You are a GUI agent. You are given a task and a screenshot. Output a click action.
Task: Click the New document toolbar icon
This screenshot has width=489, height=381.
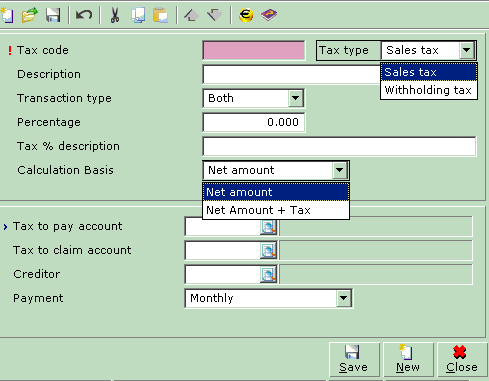tap(7, 15)
